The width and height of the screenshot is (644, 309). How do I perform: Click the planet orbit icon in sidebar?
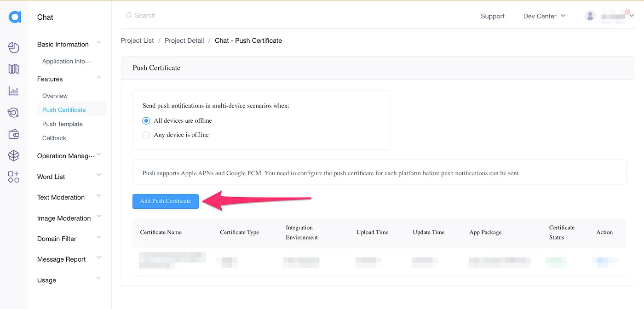(14, 113)
